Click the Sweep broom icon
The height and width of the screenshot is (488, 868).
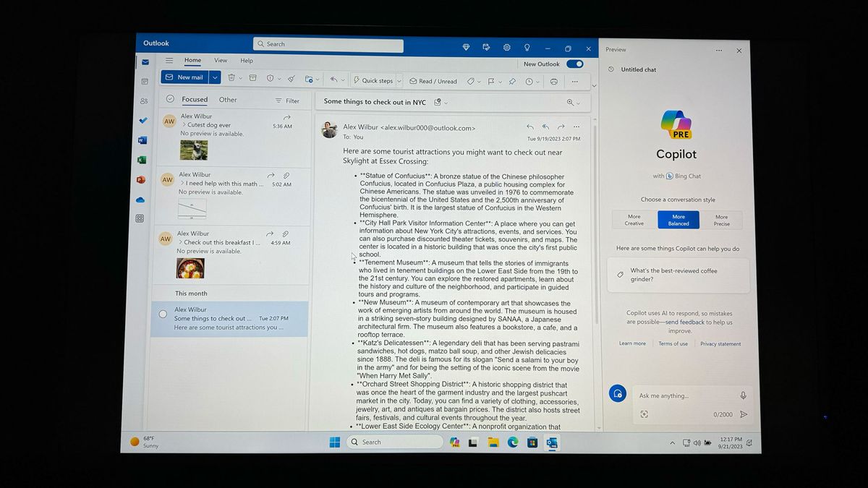(291, 79)
